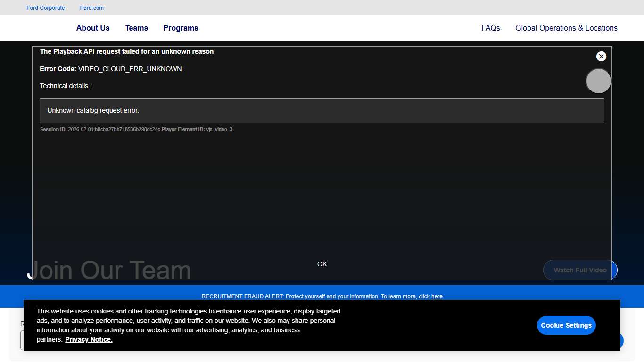
Task: Click the Watch Full Video button
Action: coord(580,270)
